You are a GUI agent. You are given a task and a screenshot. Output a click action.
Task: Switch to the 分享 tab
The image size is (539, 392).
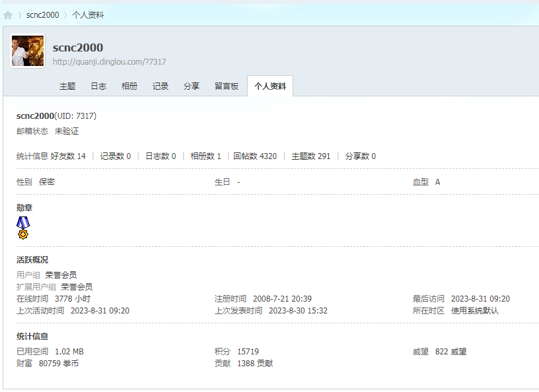tap(192, 86)
